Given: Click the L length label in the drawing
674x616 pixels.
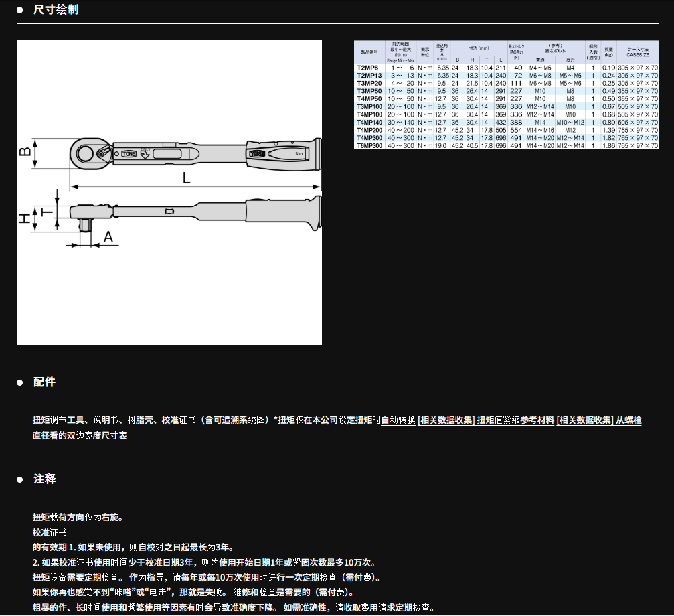Looking at the screenshot, I should 187,177.
